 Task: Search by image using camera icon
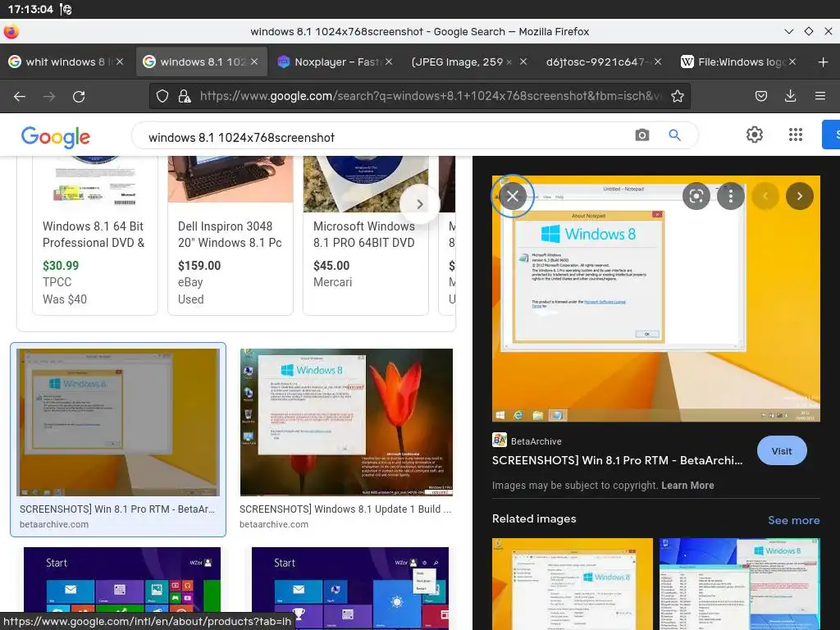point(641,135)
